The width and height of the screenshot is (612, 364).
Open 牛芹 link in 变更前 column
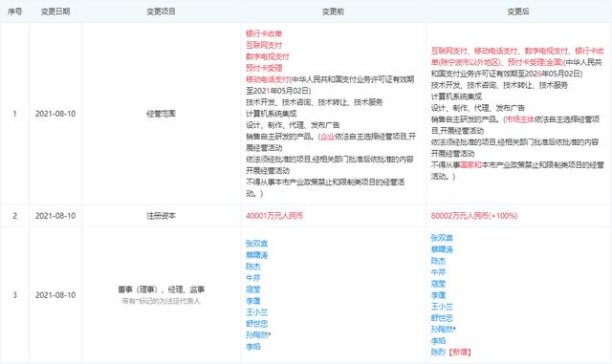[252, 278]
